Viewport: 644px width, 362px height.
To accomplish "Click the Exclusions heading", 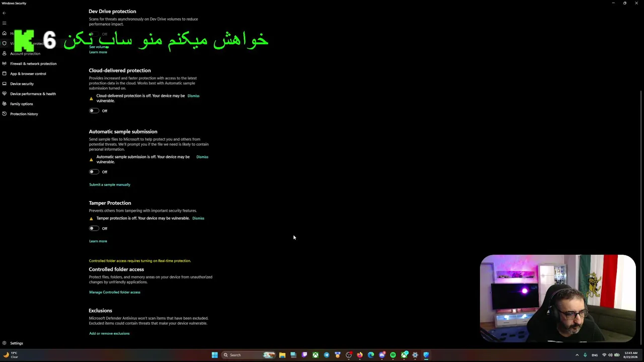I will tap(101, 311).
